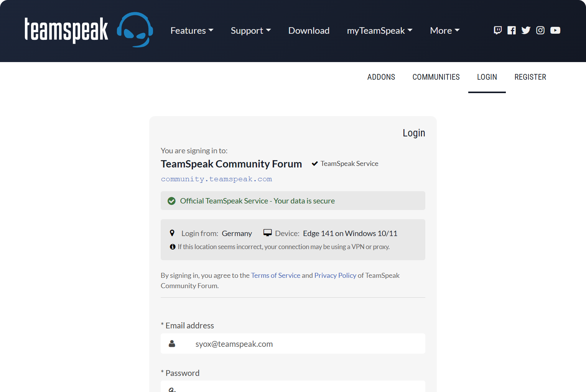Open the TeamSpeak Twitch channel icon

click(x=497, y=30)
